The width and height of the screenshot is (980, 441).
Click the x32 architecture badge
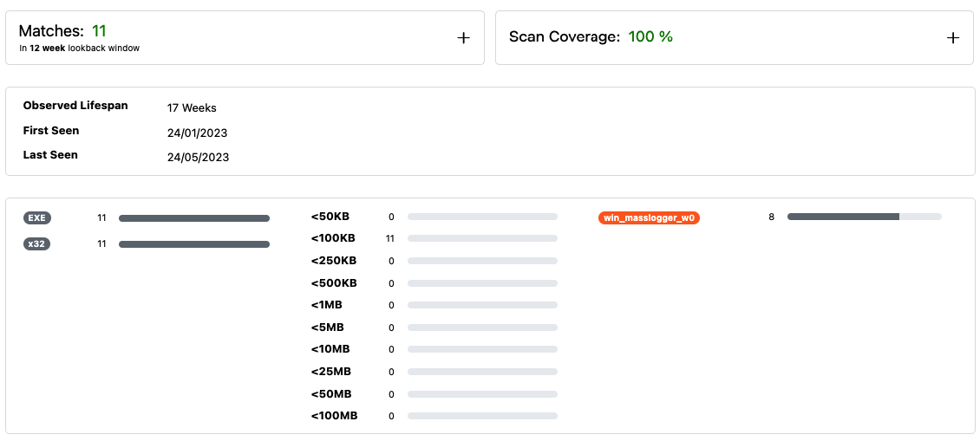click(x=37, y=244)
